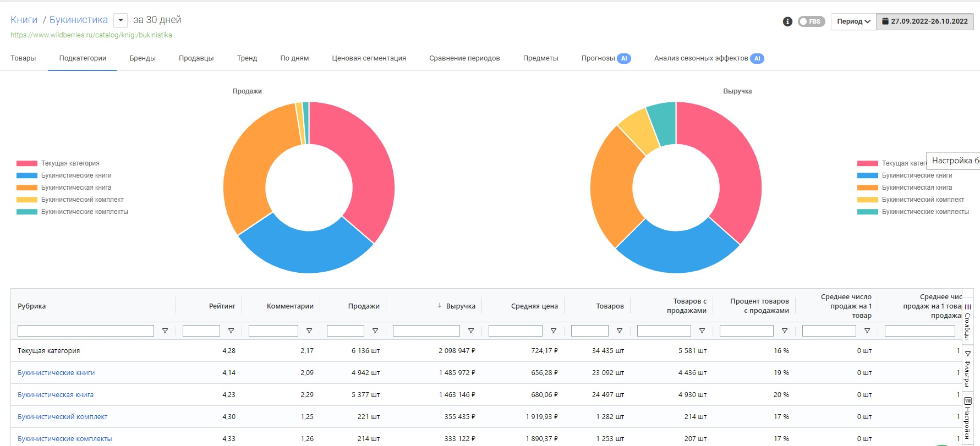
Task: Open the Период dropdown
Action: click(853, 21)
